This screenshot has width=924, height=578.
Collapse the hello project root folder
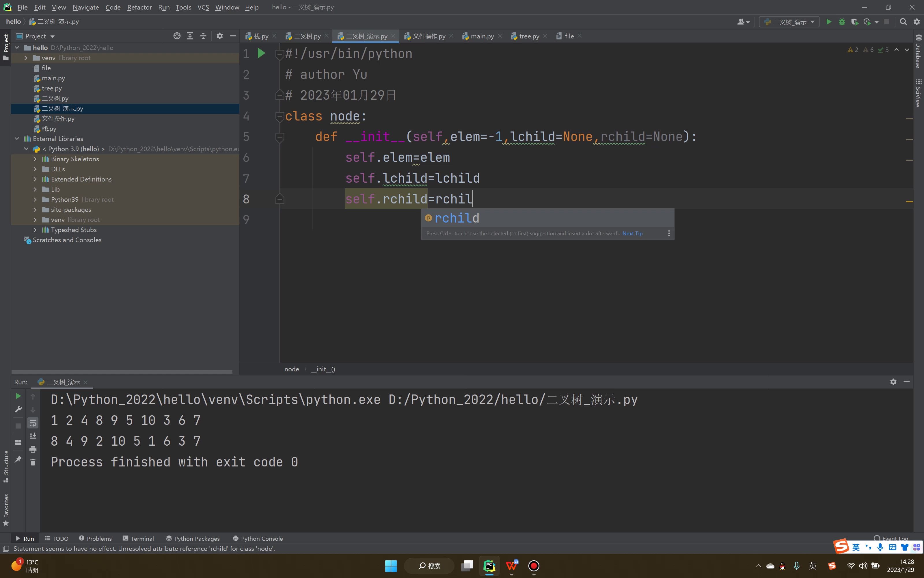coord(17,47)
